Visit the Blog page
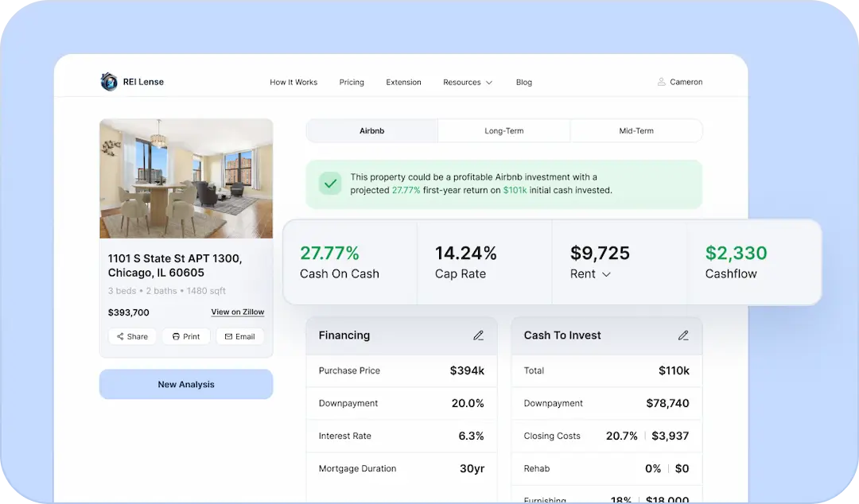Screen dimensions: 859x504 pyautogui.click(x=523, y=83)
